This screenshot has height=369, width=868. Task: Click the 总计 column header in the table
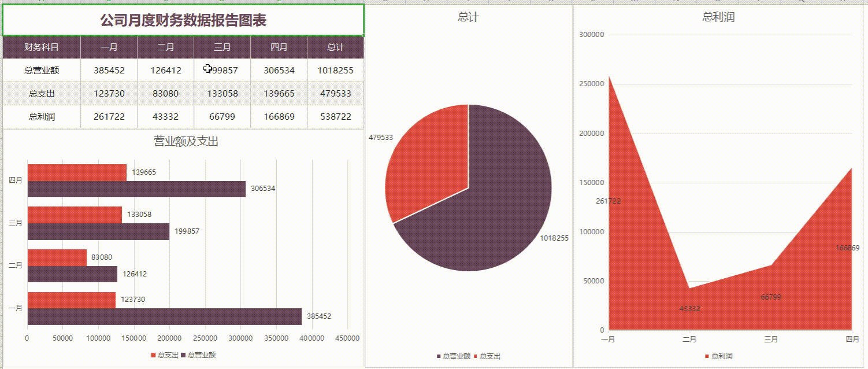tap(336, 47)
